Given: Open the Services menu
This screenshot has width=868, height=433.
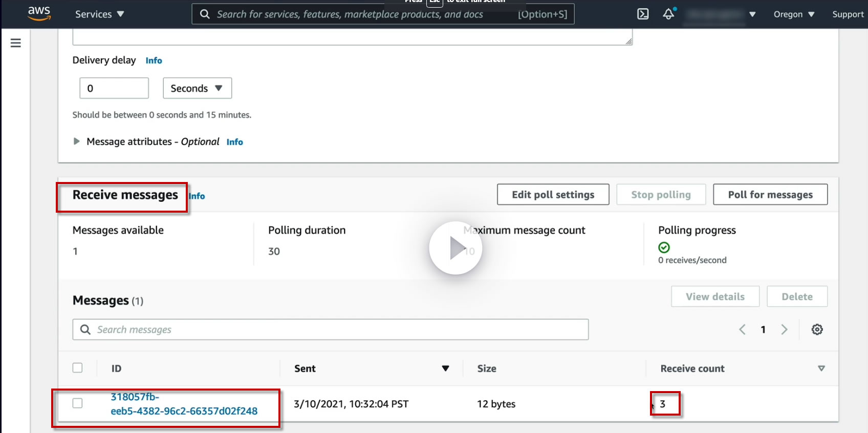Looking at the screenshot, I should pos(99,14).
